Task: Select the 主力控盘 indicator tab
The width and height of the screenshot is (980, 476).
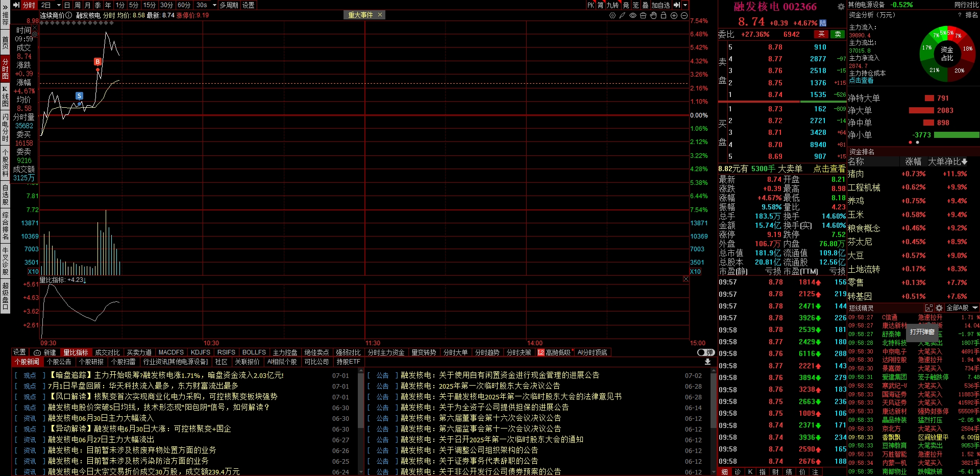Action: pos(285,352)
